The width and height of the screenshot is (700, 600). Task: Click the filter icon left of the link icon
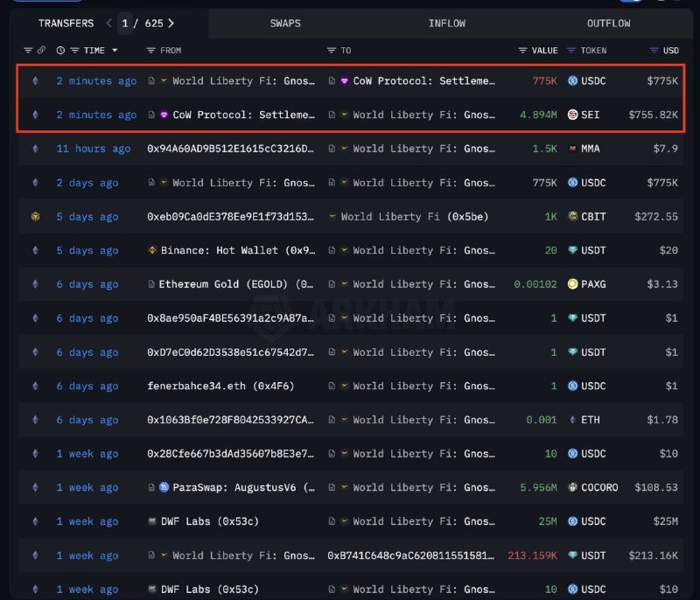pyautogui.click(x=28, y=51)
